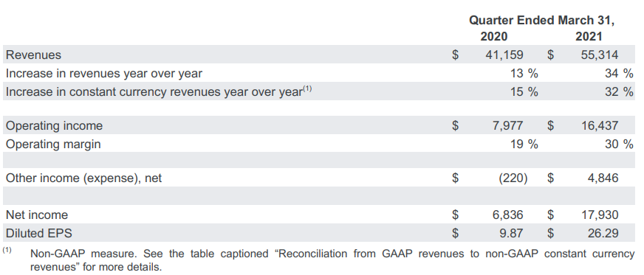Viewport: 644px width, 275px height.
Task: Click the 2021 column header
Action: (589, 36)
